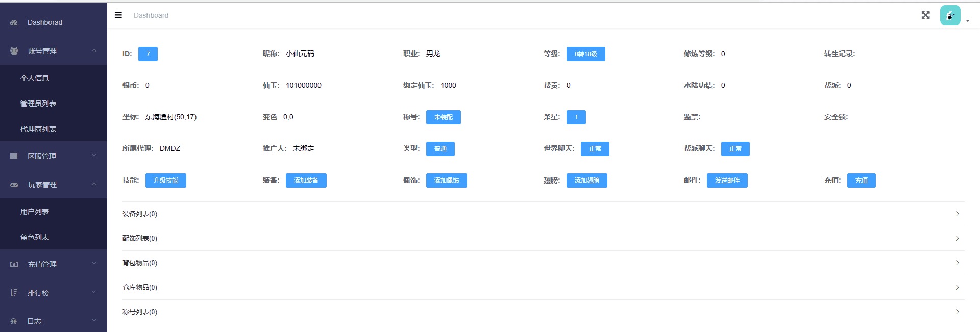Click the 职业 value 男龙
Screen dimensions: 980x332
(x=433, y=54)
